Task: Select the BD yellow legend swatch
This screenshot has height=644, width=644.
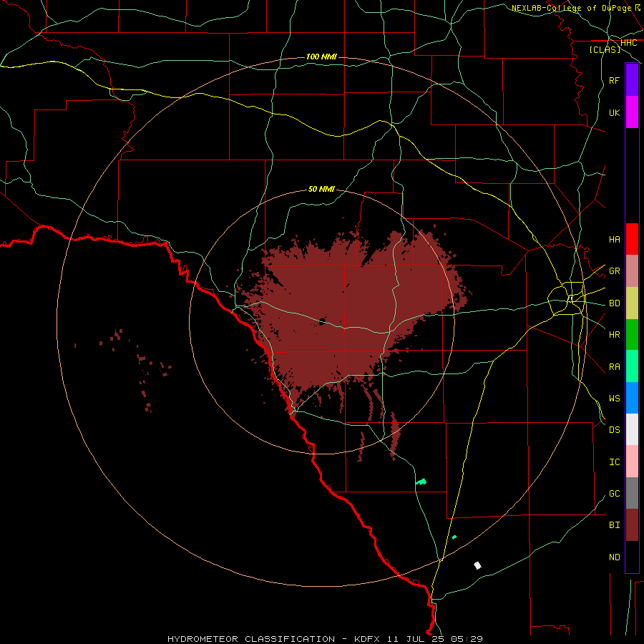Action: (632, 303)
